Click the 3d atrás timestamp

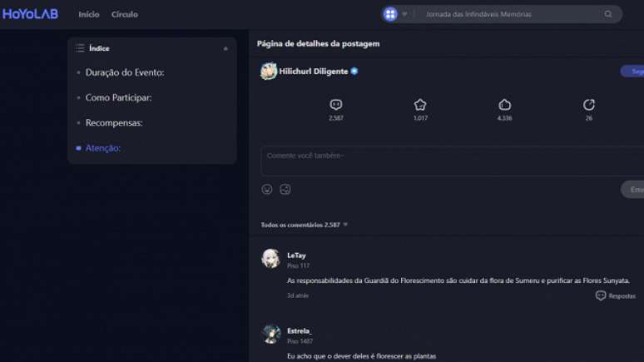pyautogui.click(x=297, y=295)
